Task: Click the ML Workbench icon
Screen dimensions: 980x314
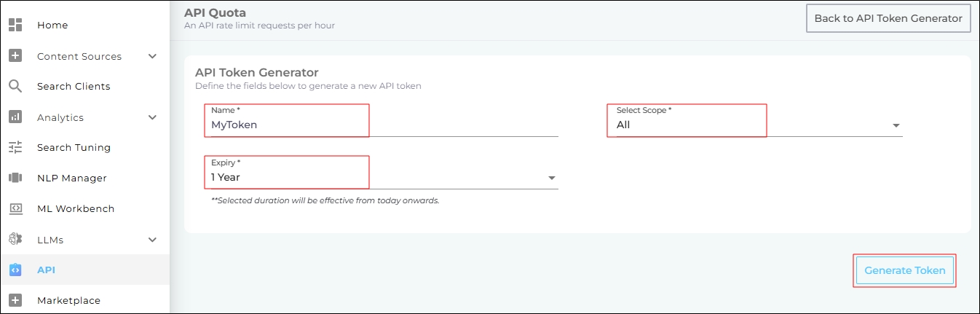Action: (15, 208)
